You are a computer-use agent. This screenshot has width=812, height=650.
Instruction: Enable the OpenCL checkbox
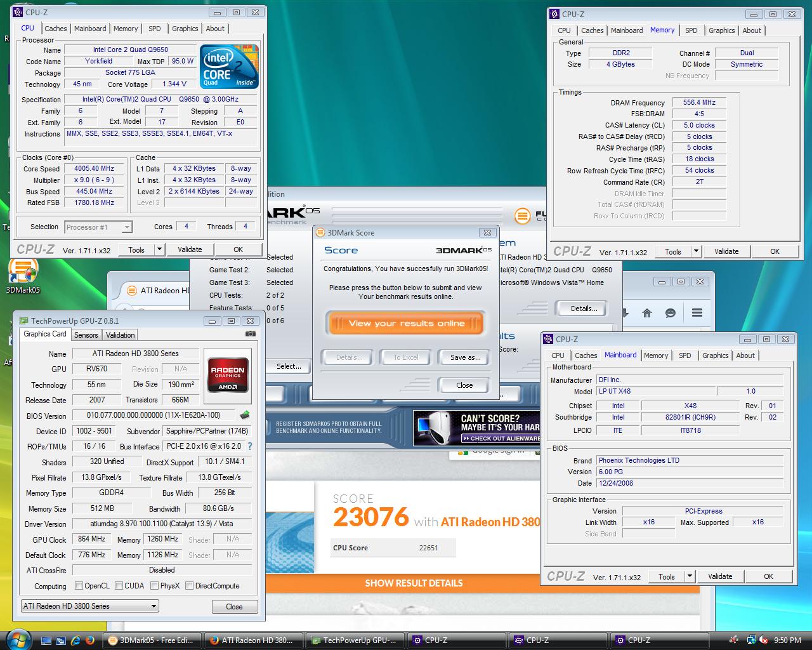click(79, 586)
